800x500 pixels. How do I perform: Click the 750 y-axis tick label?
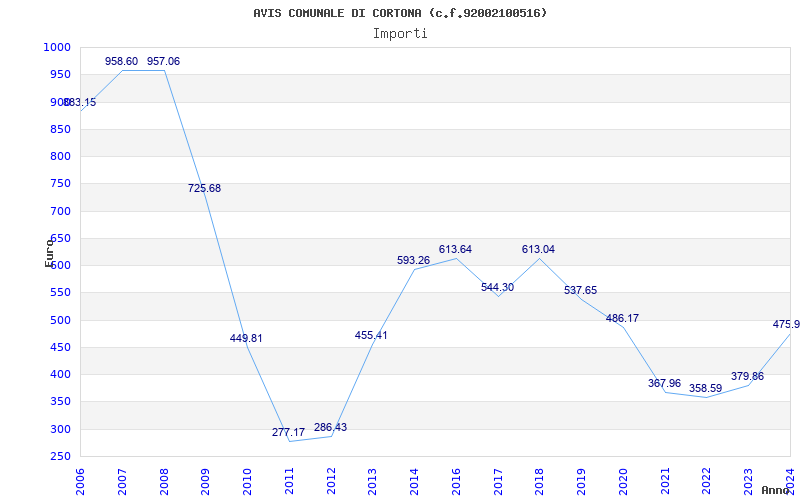(60, 184)
